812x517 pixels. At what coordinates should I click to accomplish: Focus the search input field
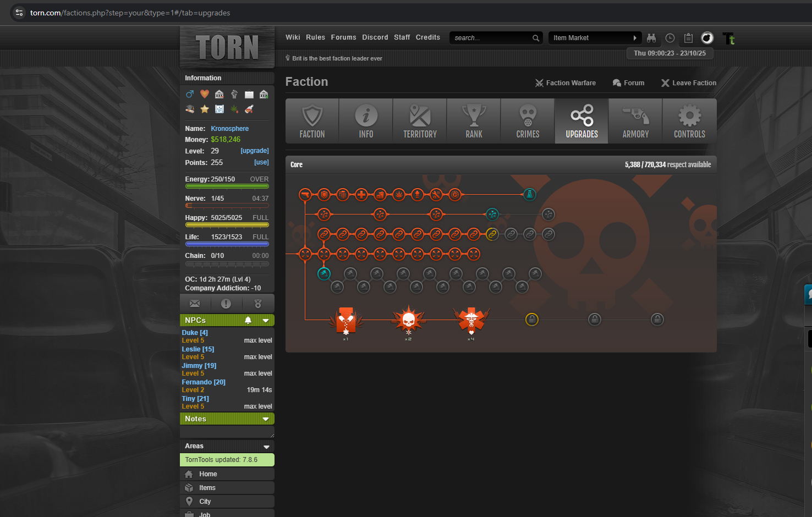tap(491, 38)
